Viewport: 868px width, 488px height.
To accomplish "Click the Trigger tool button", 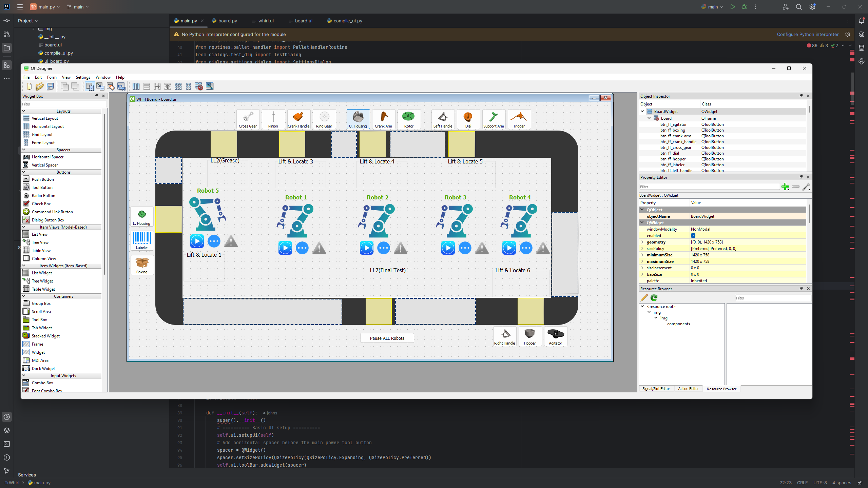I will [x=519, y=119].
